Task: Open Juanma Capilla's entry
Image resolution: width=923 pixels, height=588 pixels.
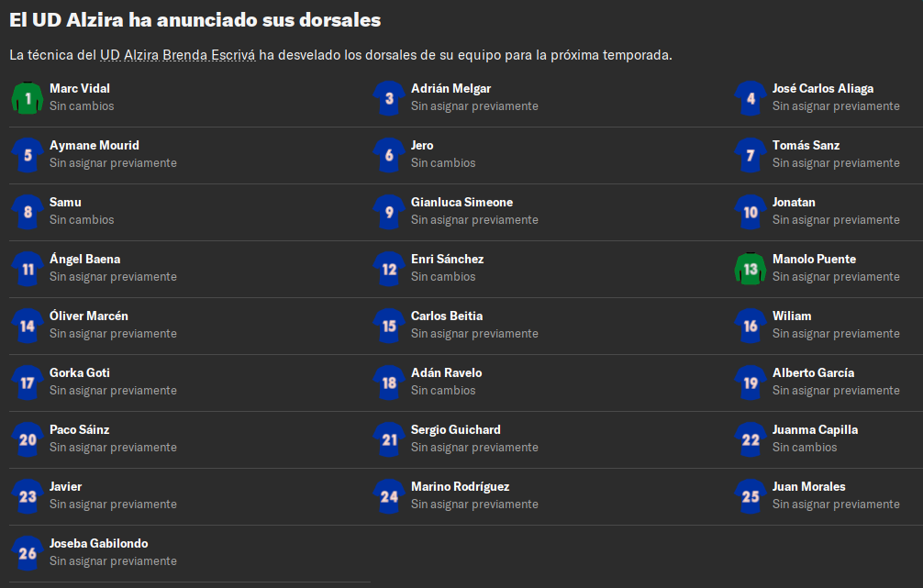Action: click(816, 429)
